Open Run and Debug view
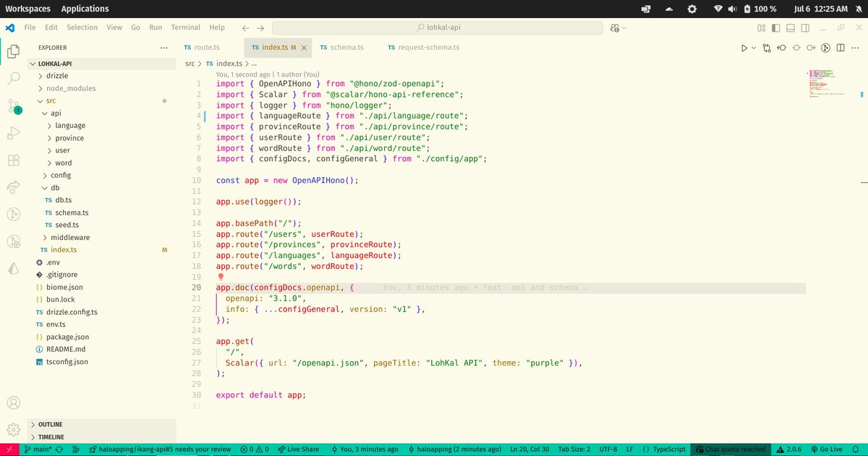 click(x=13, y=133)
